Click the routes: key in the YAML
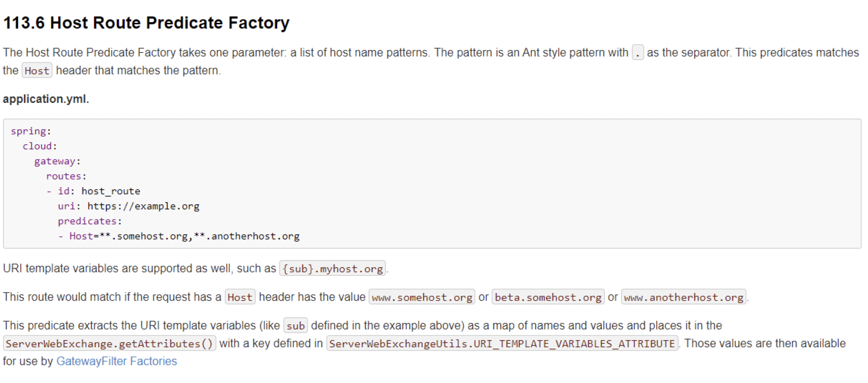The image size is (868, 383). (66, 176)
